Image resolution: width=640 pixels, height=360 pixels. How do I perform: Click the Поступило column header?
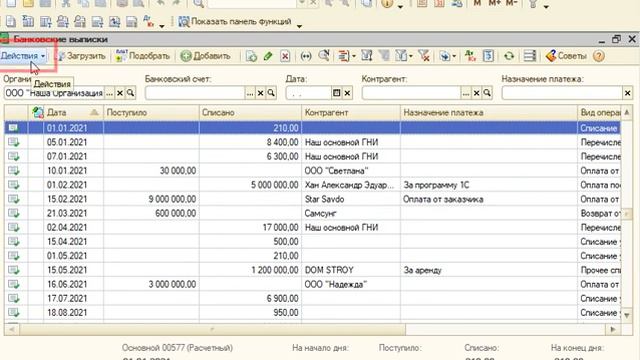[x=151, y=112]
